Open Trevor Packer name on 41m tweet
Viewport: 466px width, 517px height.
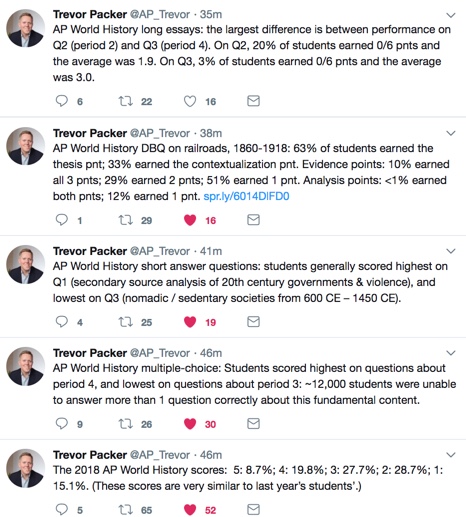[90, 251]
